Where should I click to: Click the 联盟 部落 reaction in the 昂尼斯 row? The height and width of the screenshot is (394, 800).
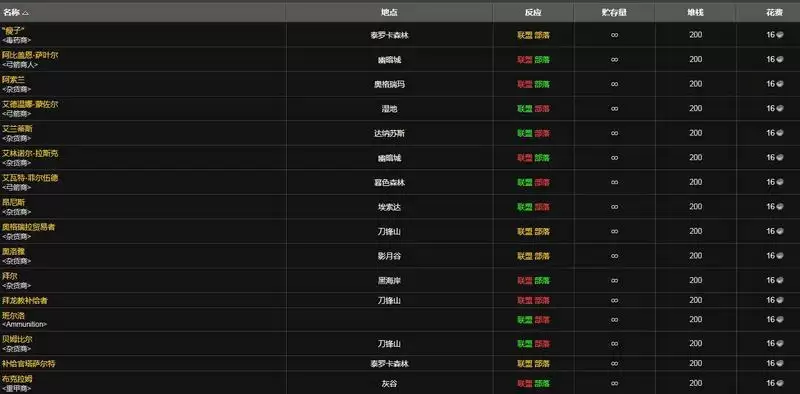(x=533, y=207)
